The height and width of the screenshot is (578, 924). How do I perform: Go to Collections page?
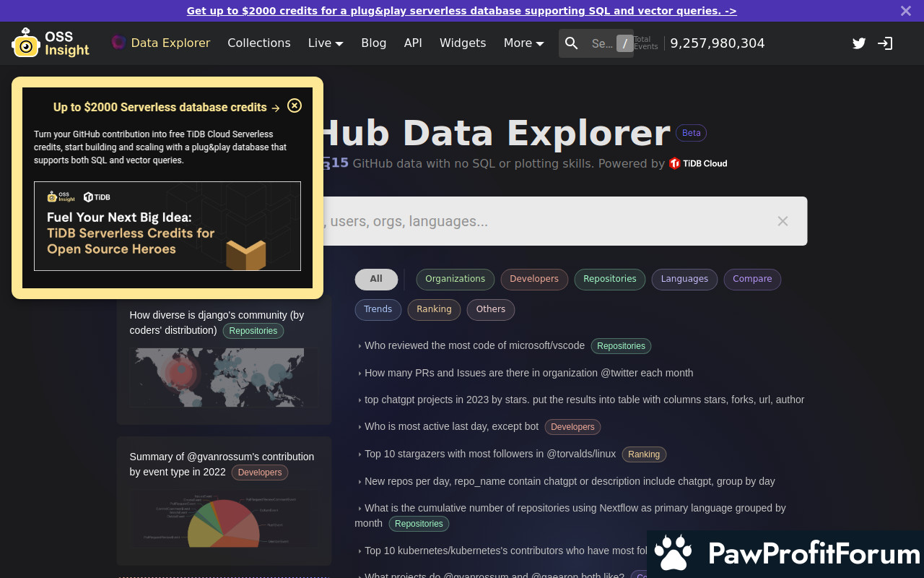point(259,43)
